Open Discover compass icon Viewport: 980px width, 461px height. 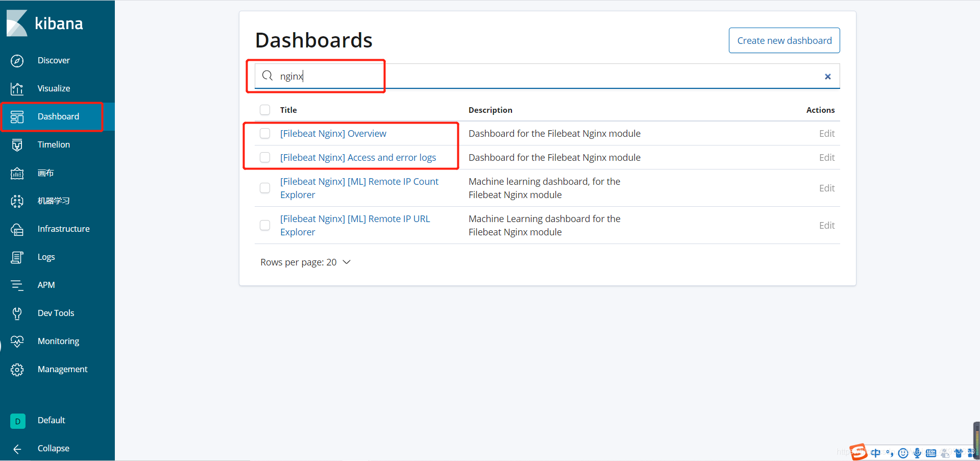click(x=17, y=61)
